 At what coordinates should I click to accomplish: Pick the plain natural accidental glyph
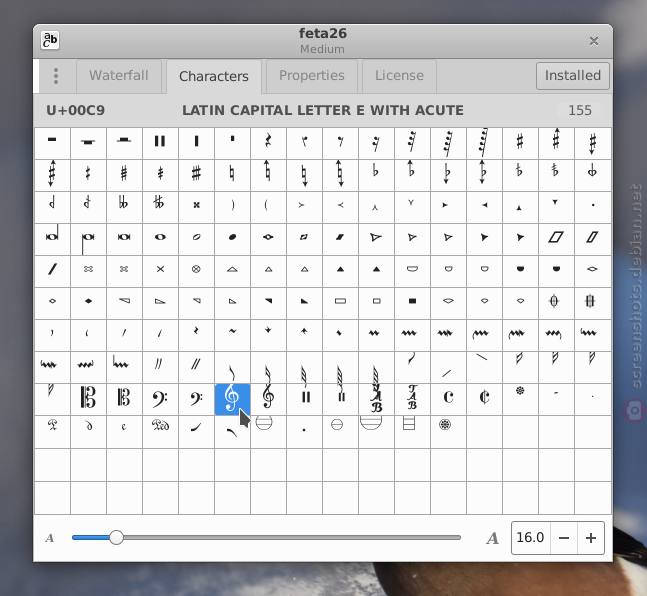(232, 175)
